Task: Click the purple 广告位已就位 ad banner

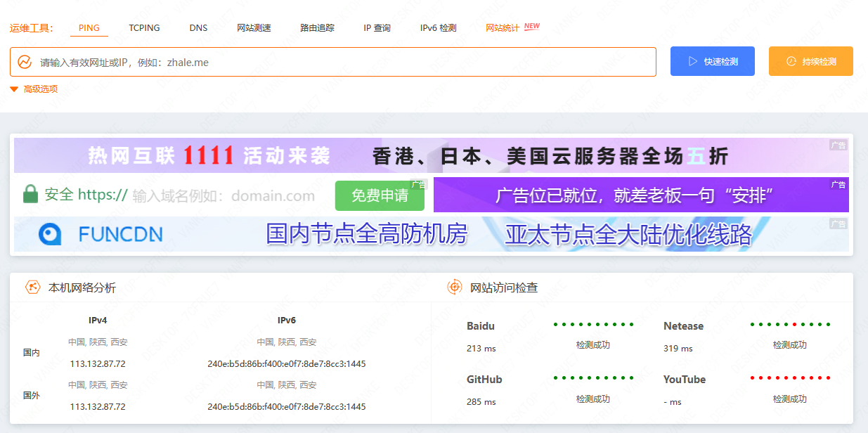Action: point(640,195)
